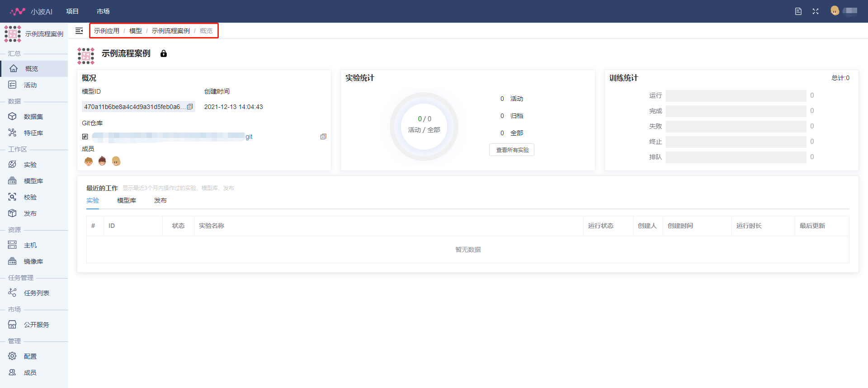Open 主机 icon in the sidebar

[12, 245]
